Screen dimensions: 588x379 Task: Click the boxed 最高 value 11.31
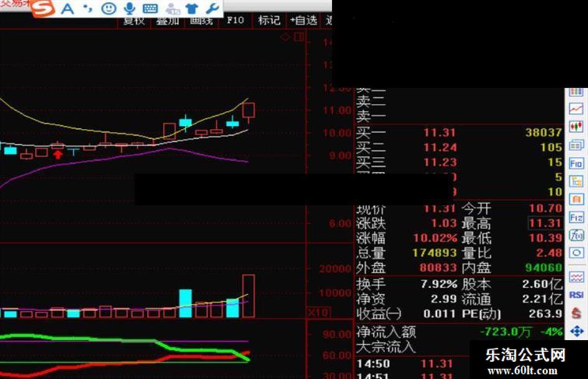pyautogui.click(x=545, y=223)
